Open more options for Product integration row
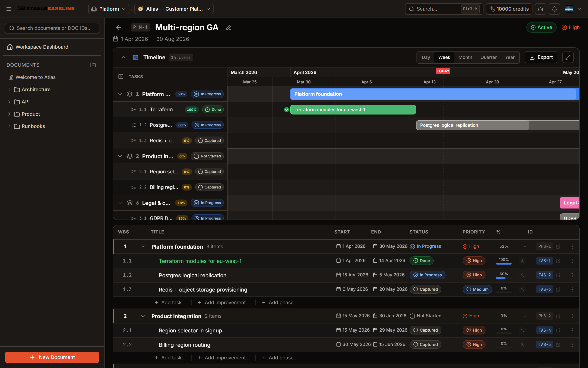 (572, 316)
